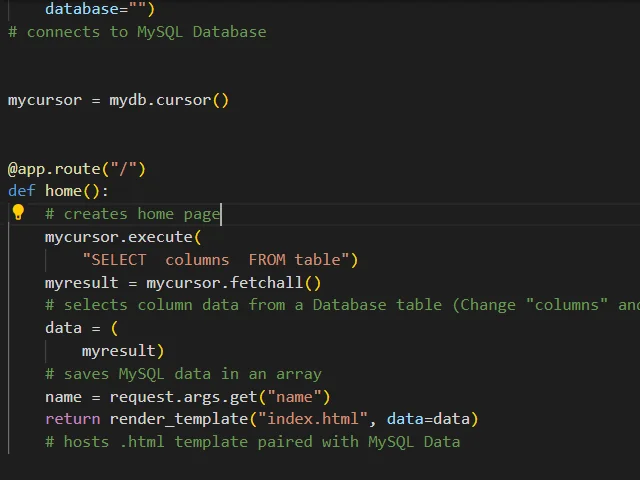
Task: Click the 'mycursor.execute(' line
Action: click(x=123, y=237)
